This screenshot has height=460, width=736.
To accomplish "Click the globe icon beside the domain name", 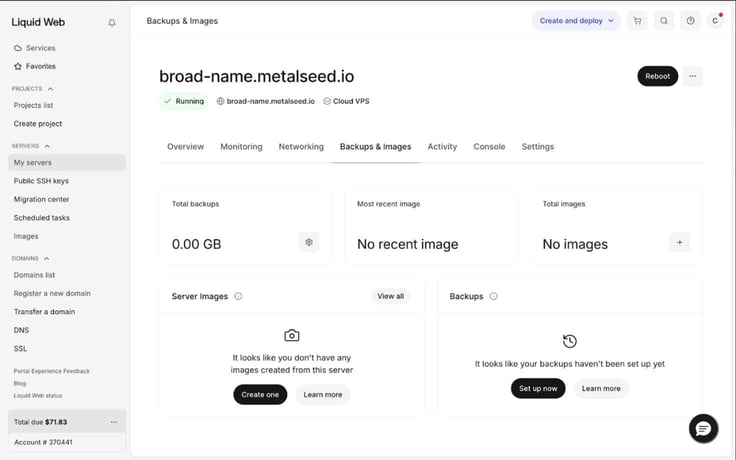I will 220,101.
